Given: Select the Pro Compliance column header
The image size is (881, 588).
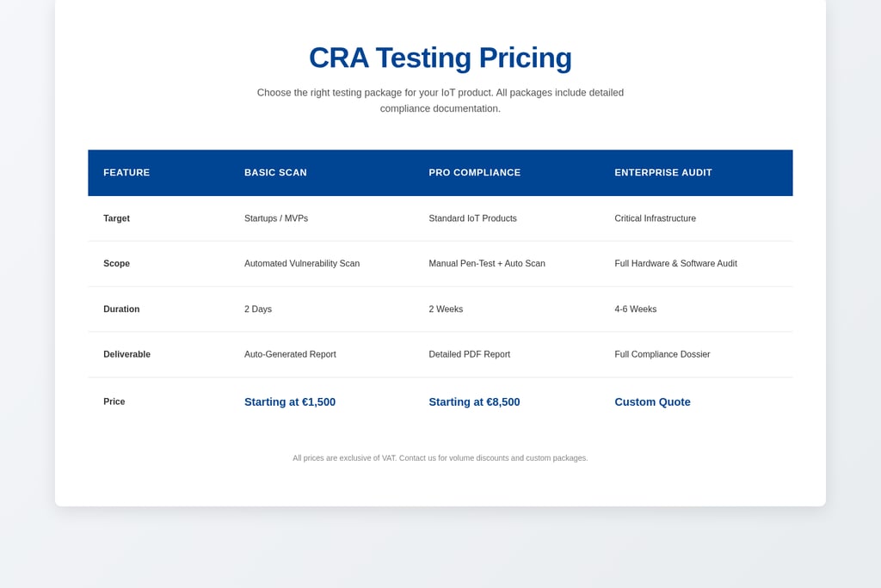Looking at the screenshot, I should 474,173.
